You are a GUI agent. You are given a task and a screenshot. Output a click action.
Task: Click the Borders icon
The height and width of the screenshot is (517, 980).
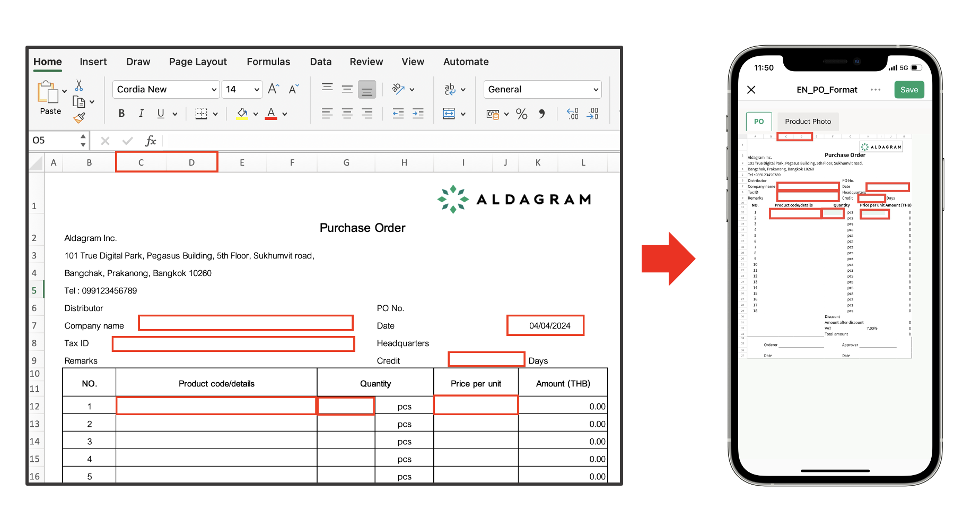tap(201, 114)
